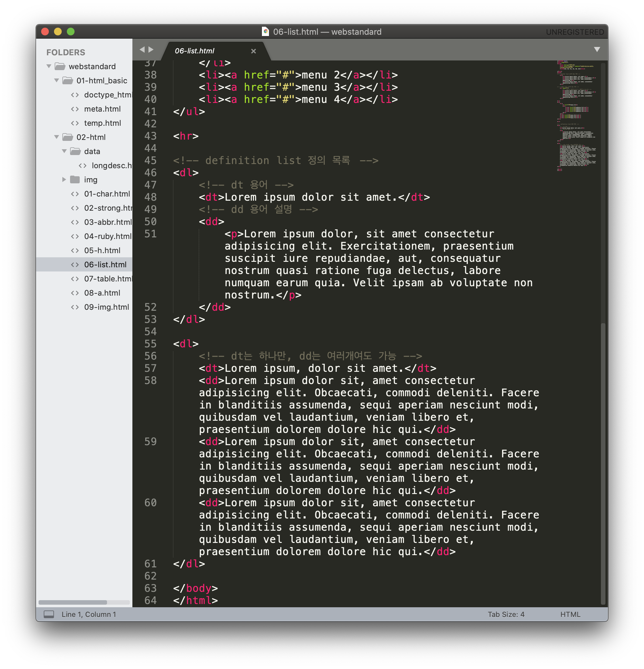Image resolution: width=644 pixels, height=669 pixels.
Task: Change HTML syntax in status bar
Action: [x=570, y=614]
